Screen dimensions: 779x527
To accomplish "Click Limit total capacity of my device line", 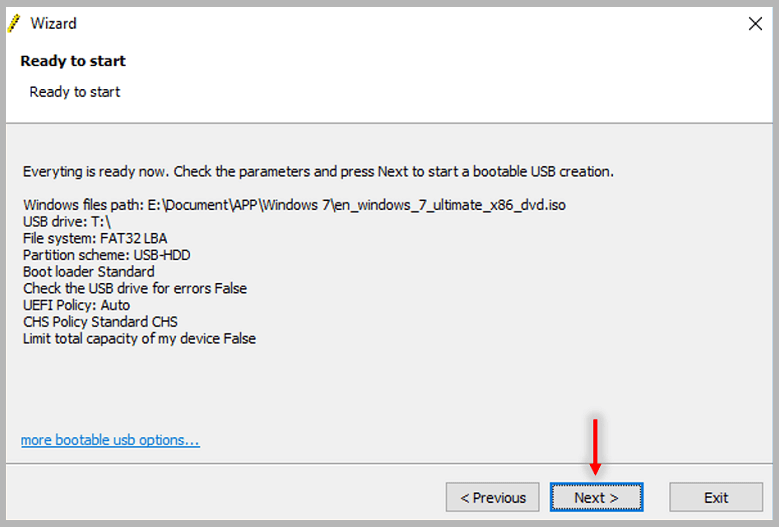I will click(139, 339).
